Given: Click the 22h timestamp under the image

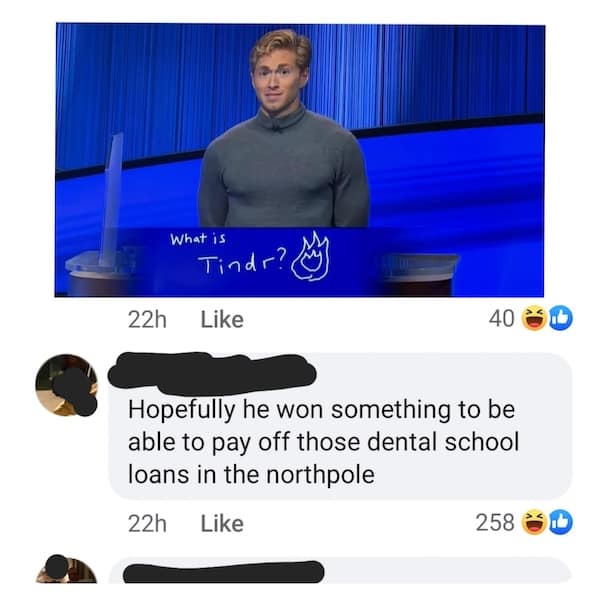Looking at the screenshot, I should [147, 320].
